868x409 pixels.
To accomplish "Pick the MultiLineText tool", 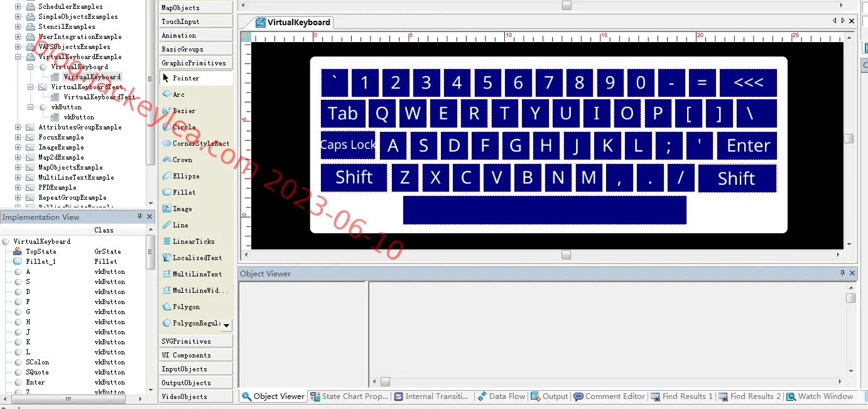I will (197, 274).
